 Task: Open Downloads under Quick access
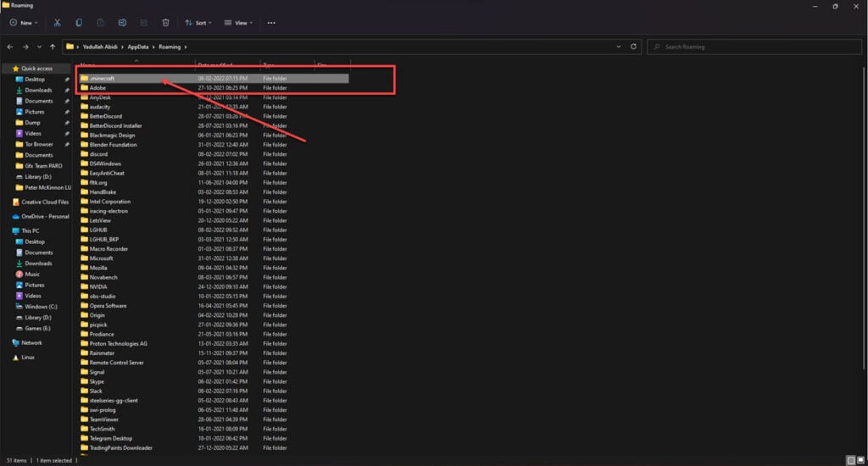[x=37, y=90]
